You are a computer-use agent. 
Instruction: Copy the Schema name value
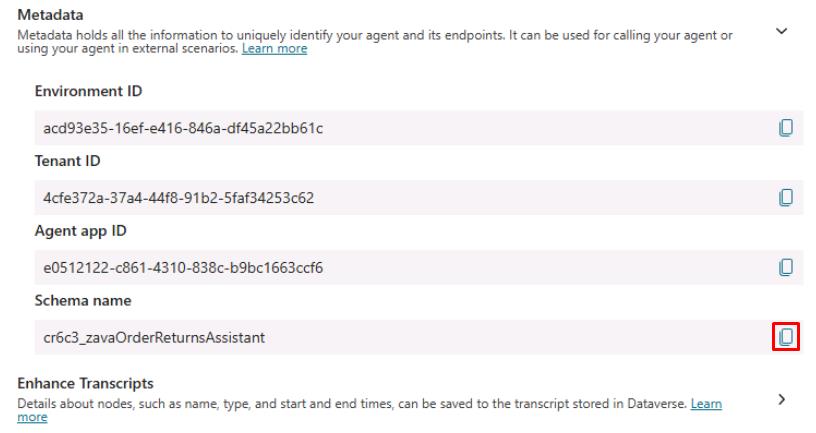[x=786, y=337]
